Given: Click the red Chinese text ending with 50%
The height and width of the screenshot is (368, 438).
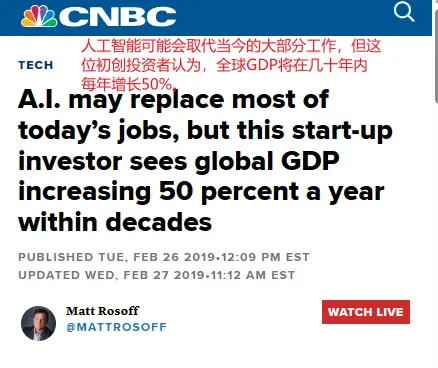Looking at the screenshot, I should (x=129, y=84).
